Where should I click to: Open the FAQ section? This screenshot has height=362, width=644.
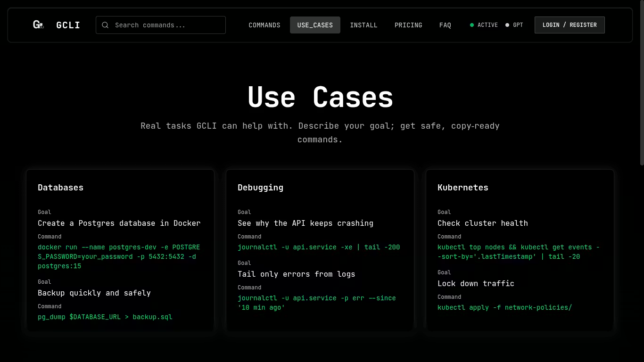click(445, 25)
